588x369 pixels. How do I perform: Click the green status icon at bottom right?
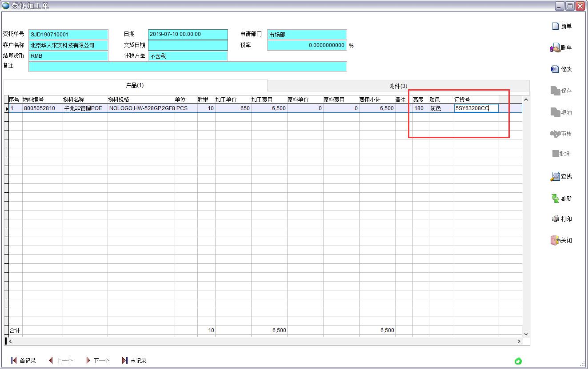(x=518, y=361)
